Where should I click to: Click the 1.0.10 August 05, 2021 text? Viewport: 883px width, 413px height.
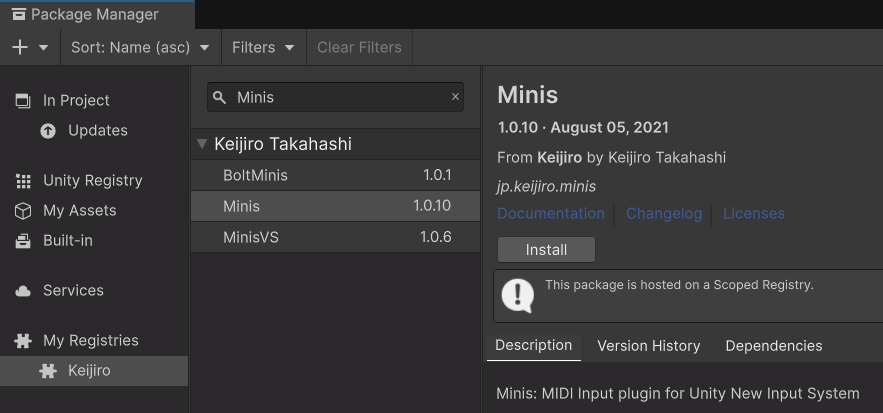[x=583, y=127]
